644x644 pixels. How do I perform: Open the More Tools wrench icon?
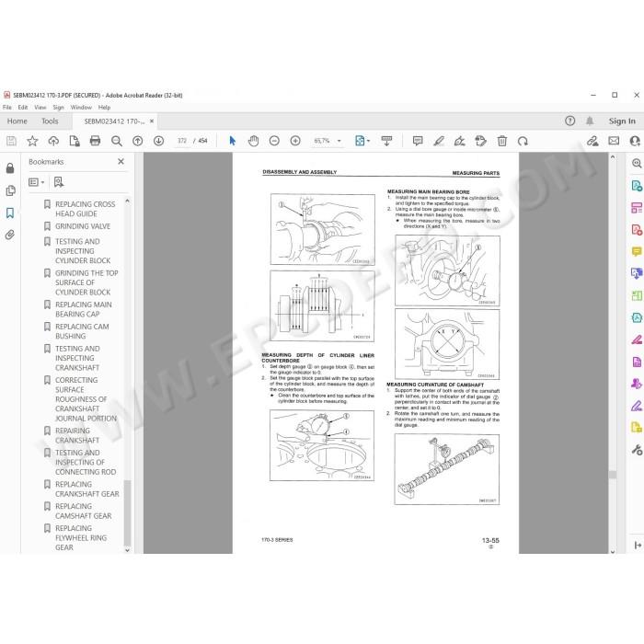click(637, 450)
